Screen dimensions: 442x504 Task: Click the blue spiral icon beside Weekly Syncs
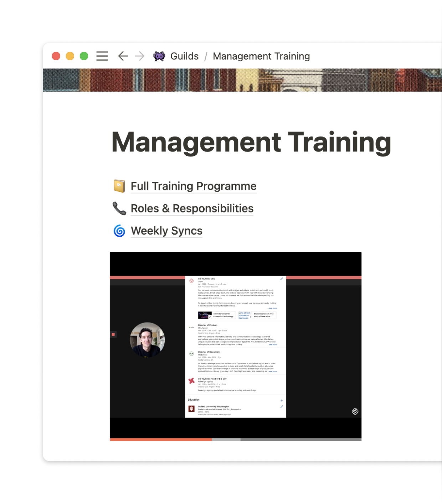point(119,231)
